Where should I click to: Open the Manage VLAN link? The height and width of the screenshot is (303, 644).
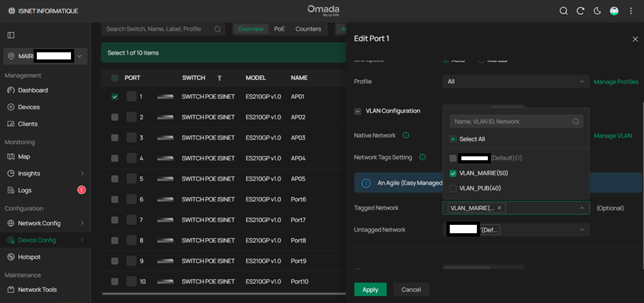coord(613,136)
